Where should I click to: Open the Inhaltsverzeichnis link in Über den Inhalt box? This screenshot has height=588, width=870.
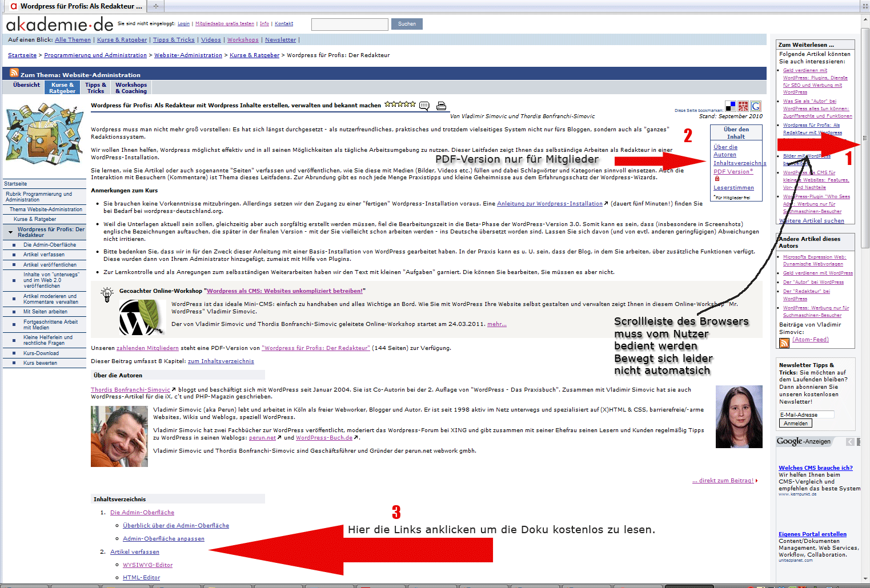coord(739,163)
